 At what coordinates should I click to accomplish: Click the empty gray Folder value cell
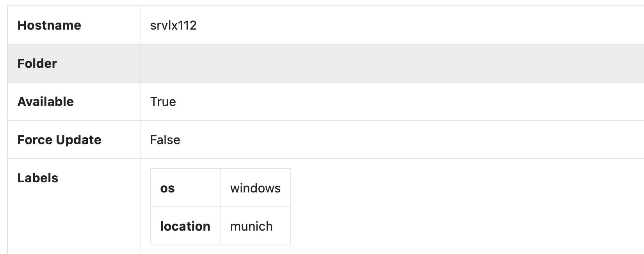[390, 64]
